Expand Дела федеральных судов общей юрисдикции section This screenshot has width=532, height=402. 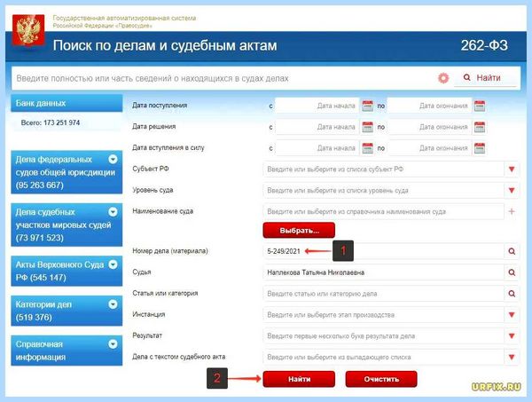[x=113, y=159]
